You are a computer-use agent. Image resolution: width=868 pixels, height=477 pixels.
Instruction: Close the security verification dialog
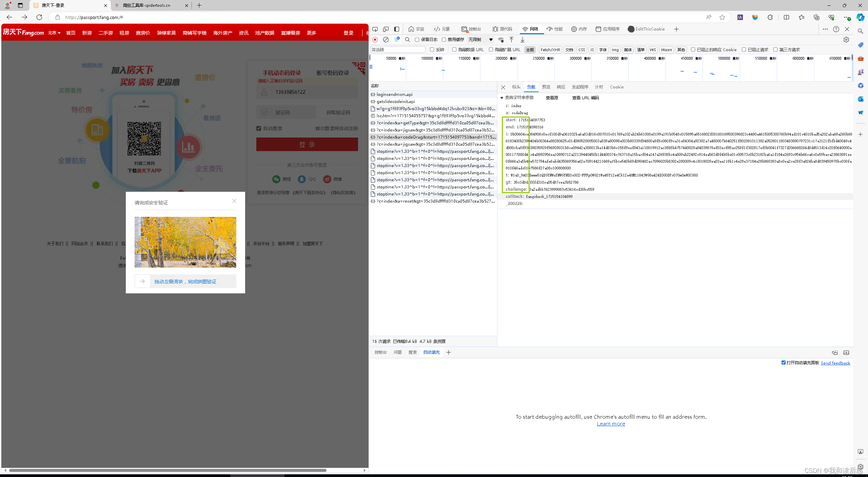point(234,201)
